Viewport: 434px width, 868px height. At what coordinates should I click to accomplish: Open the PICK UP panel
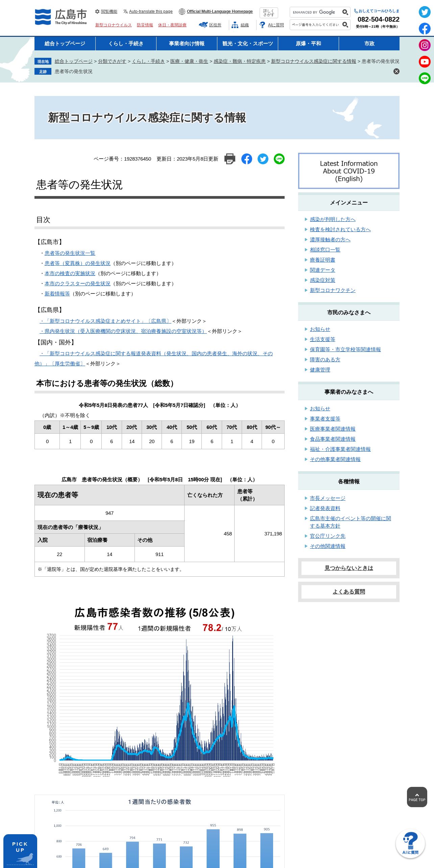20,851
